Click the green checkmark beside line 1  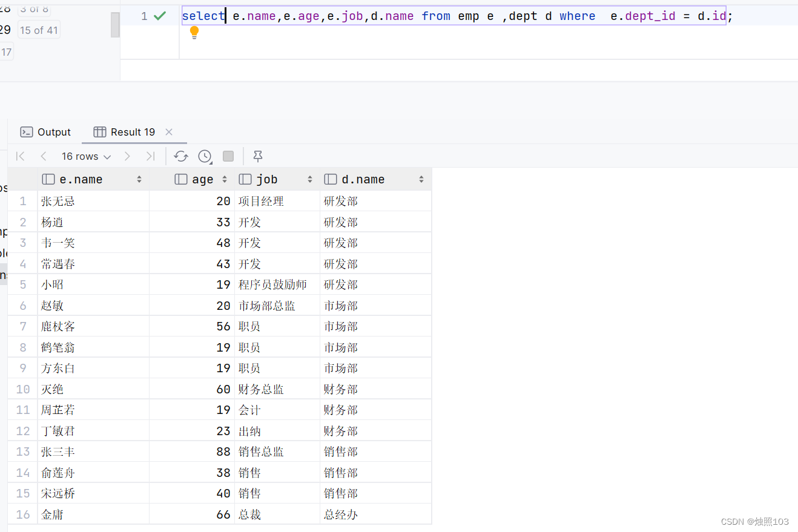click(160, 16)
